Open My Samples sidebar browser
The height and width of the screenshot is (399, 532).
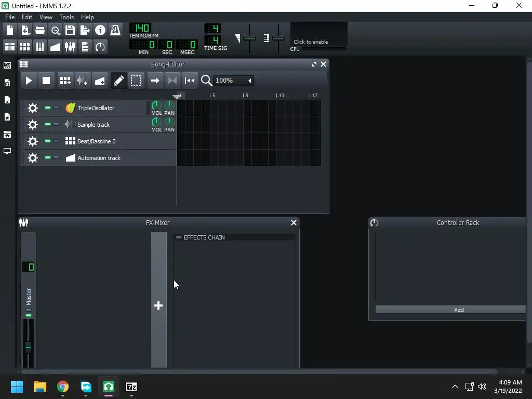tap(7, 100)
